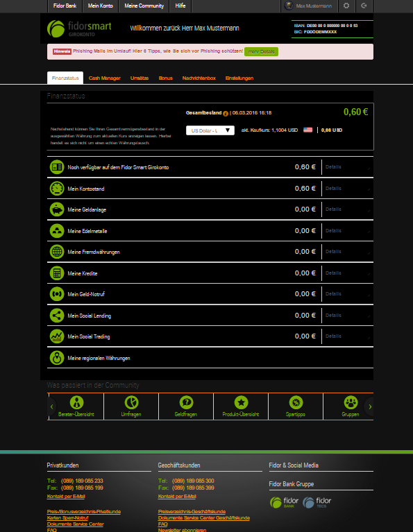Image resolution: width=413 pixels, height=532 pixels.
Task: Expand Details for Mein Geld-Notruf
Action: [x=348, y=294]
